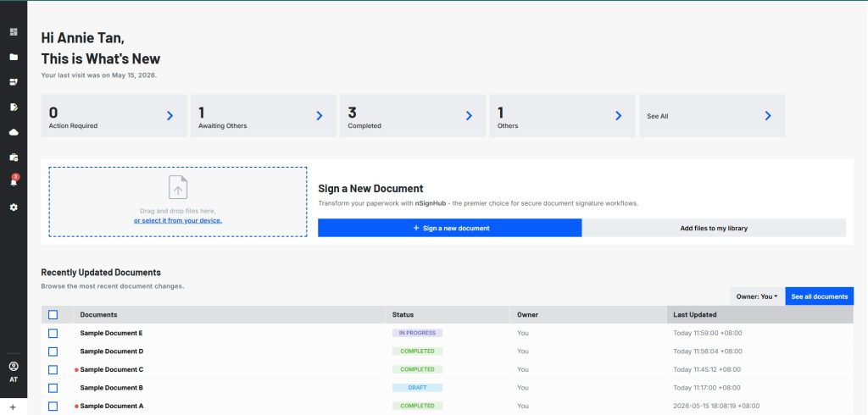Click the IN PROGRESS status badge
The width and height of the screenshot is (868, 415).
pyautogui.click(x=417, y=333)
